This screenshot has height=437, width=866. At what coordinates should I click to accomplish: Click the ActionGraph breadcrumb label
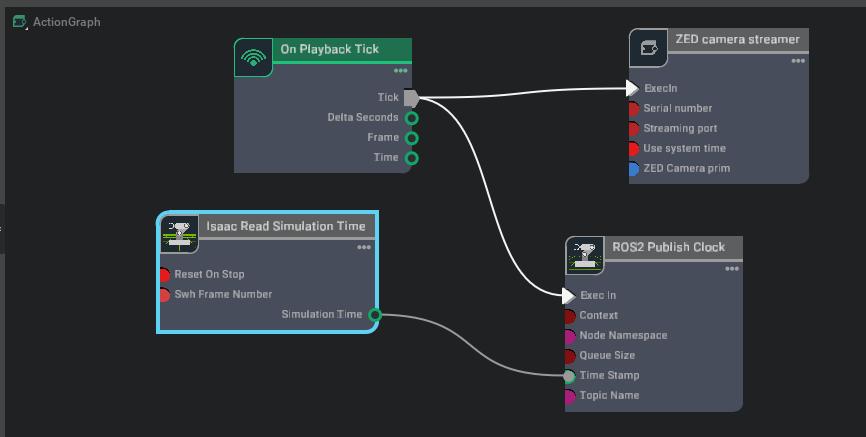(66, 22)
